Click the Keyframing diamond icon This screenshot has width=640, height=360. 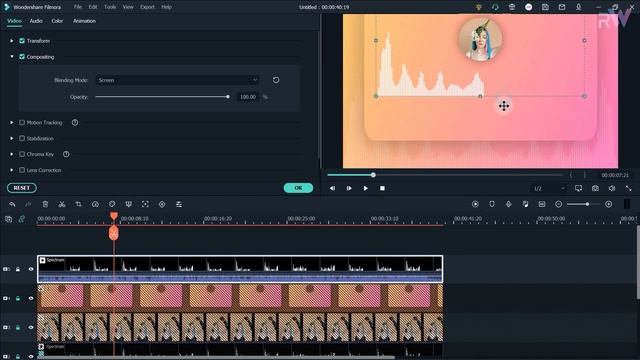pyautogui.click(x=162, y=204)
